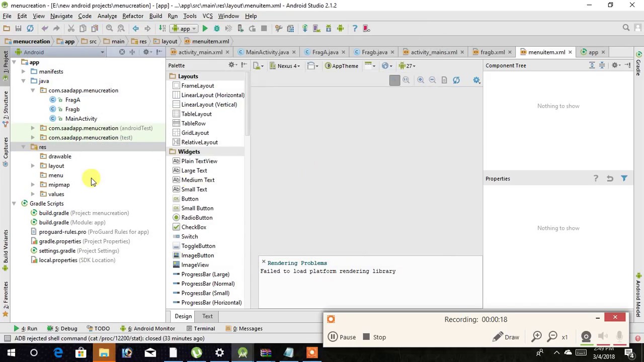Open the AppTheme selector

tap(342, 66)
